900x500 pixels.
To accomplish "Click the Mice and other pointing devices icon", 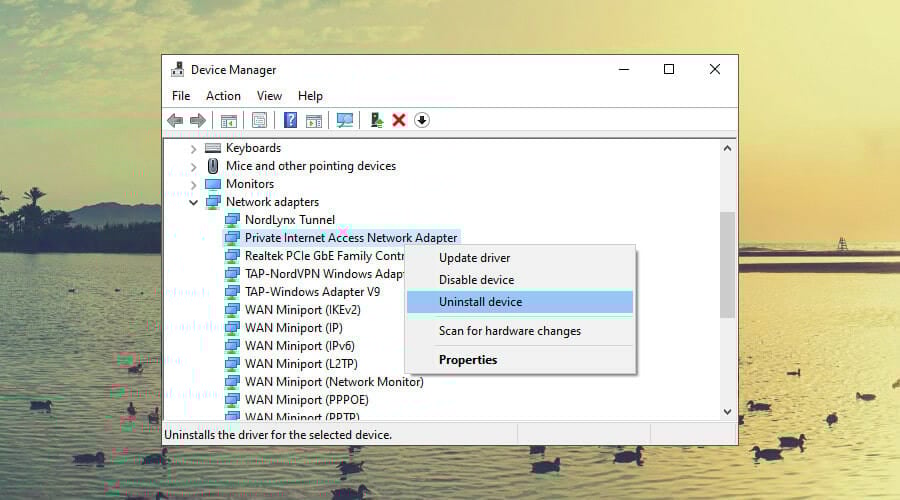I will coord(213,166).
